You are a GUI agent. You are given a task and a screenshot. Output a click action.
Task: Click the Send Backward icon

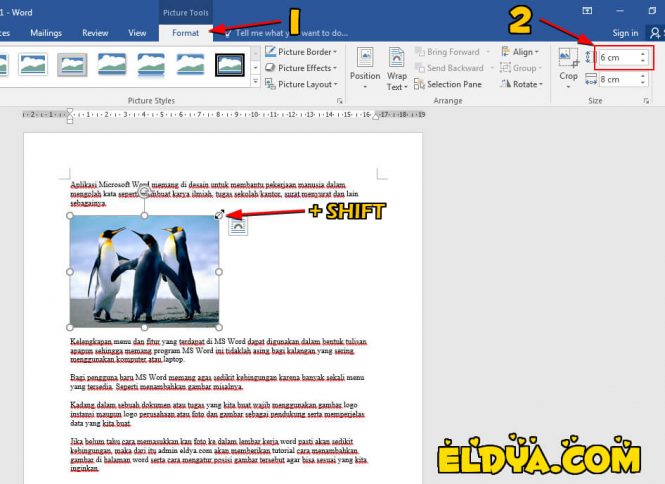[x=420, y=68]
